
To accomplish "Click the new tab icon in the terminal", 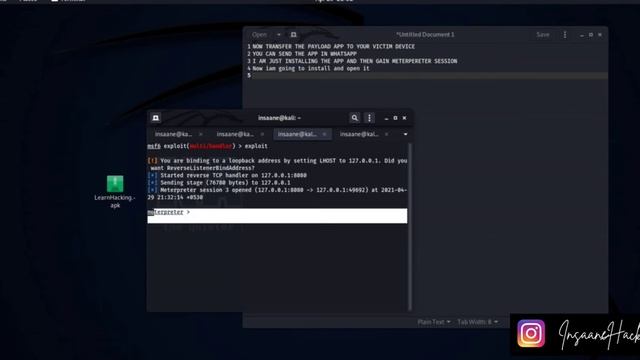I will [x=156, y=118].
